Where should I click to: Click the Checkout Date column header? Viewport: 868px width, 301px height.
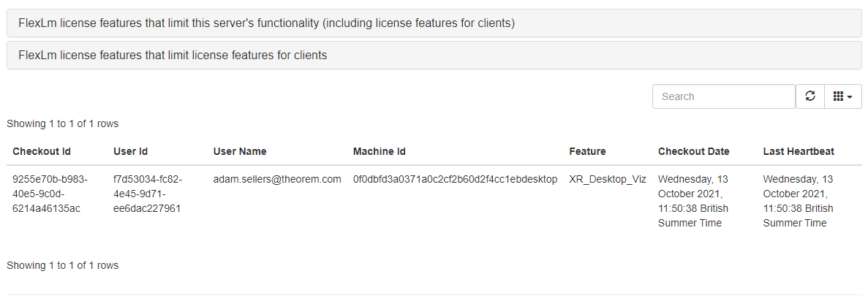point(693,151)
